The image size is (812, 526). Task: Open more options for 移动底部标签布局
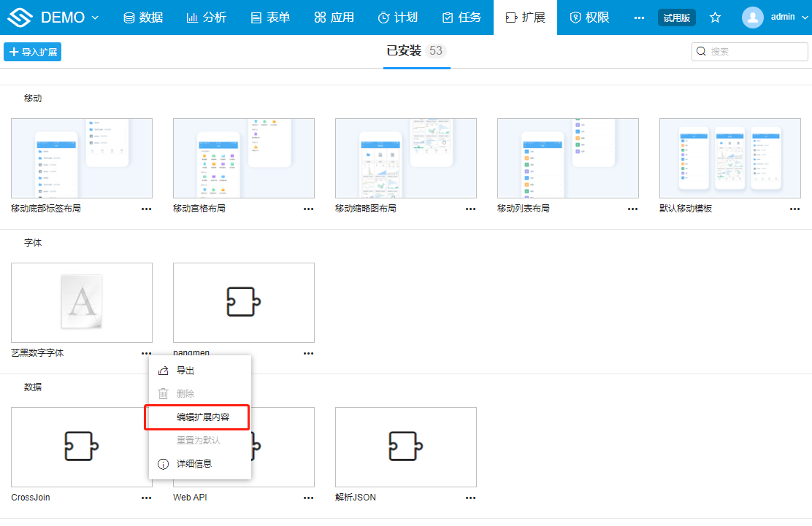pyautogui.click(x=147, y=209)
